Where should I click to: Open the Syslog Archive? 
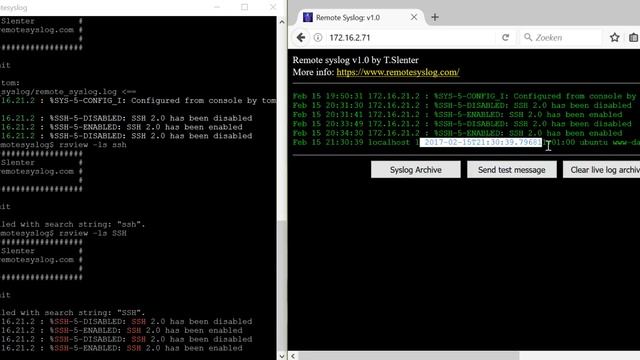click(x=416, y=170)
